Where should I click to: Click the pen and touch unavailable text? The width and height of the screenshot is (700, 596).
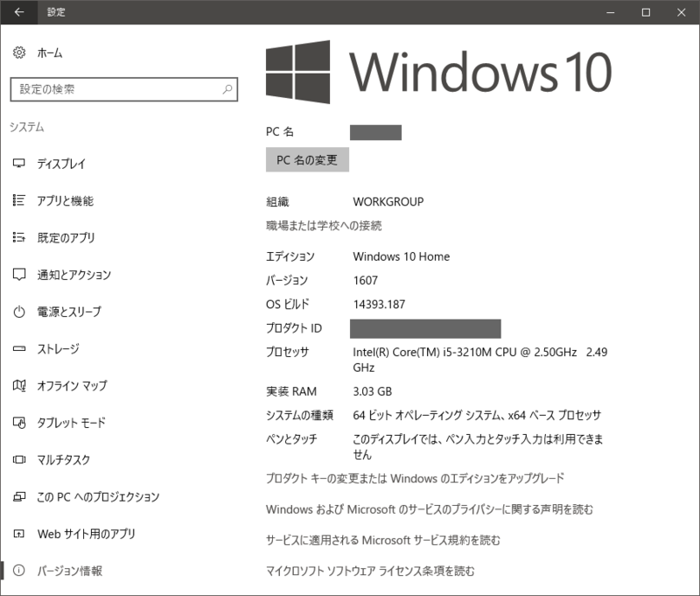[x=478, y=447]
